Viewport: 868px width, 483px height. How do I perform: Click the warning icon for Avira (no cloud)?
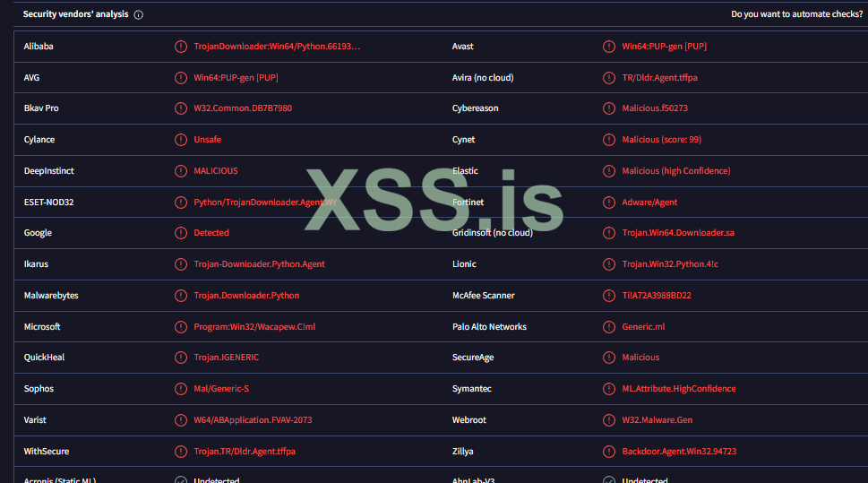pyautogui.click(x=609, y=78)
